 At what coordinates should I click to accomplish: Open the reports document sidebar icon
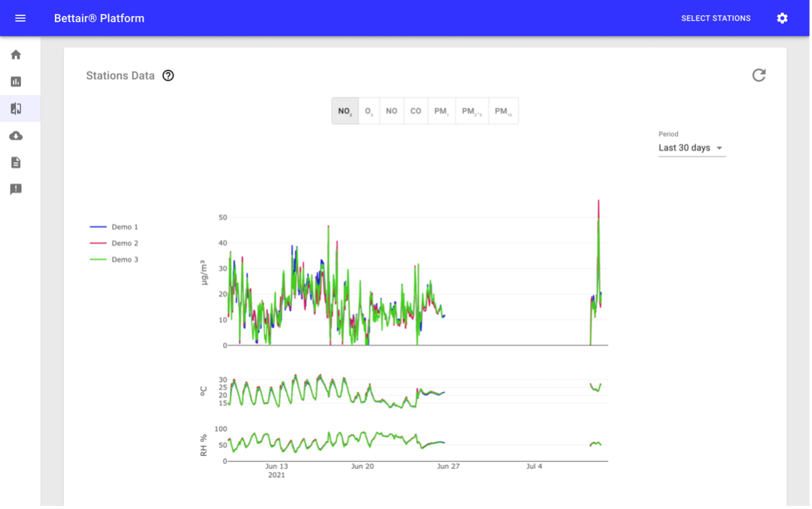point(16,162)
